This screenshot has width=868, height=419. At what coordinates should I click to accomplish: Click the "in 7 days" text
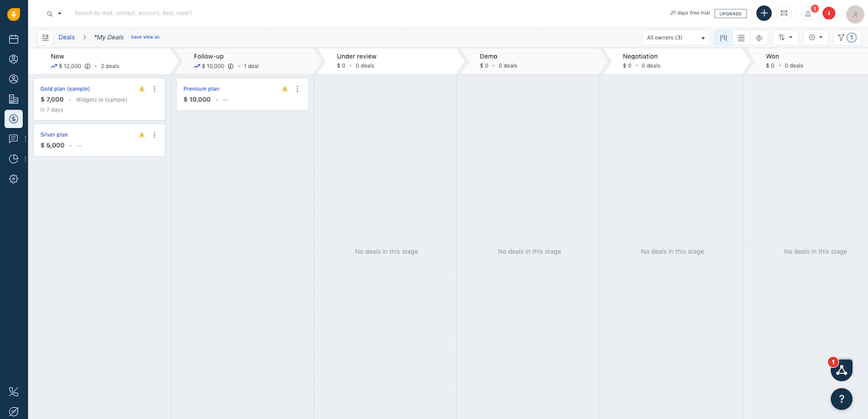pos(52,110)
